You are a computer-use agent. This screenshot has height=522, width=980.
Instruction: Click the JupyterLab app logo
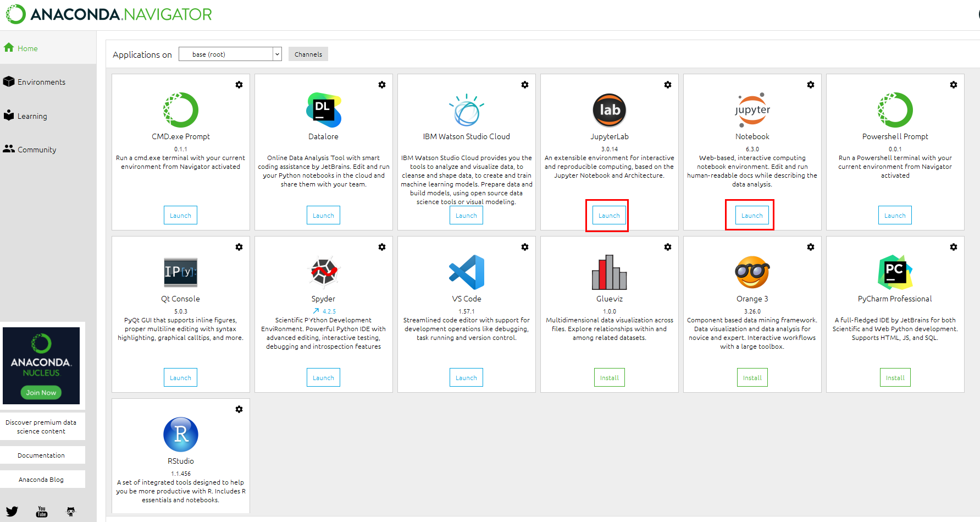[x=610, y=110]
